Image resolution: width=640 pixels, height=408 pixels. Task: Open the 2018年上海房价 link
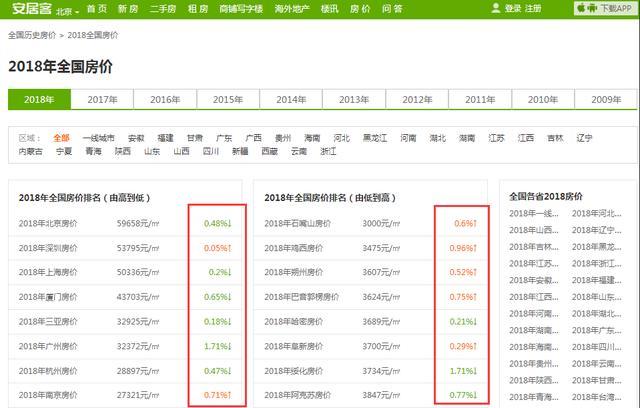tap(48, 273)
